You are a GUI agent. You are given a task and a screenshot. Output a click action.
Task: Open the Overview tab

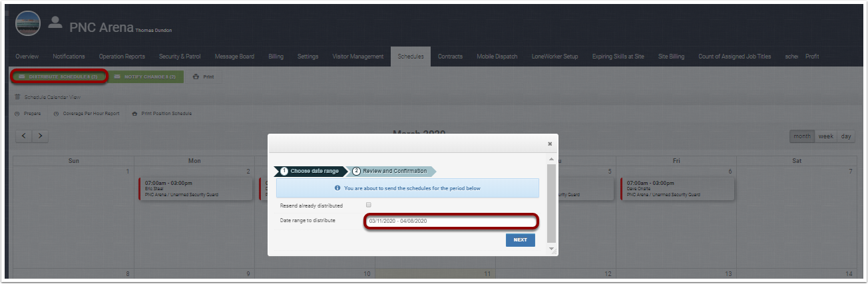click(27, 57)
